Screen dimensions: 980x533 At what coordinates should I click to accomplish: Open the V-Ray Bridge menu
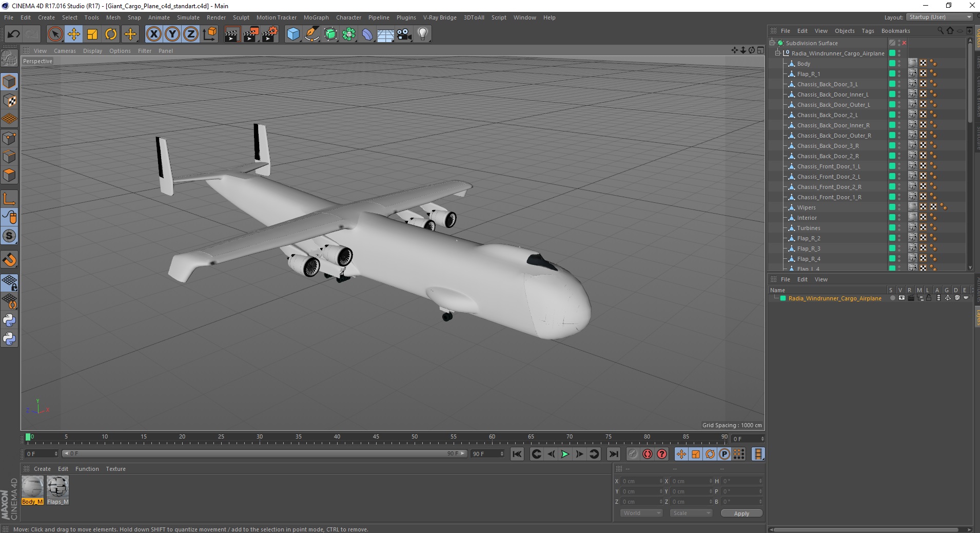[x=440, y=17]
